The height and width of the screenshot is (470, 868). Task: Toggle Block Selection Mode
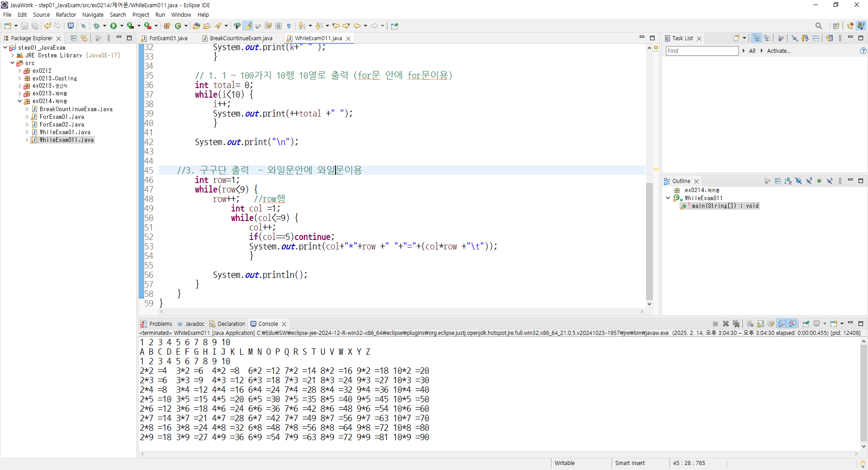pyautogui.click(x=278, y=26)
